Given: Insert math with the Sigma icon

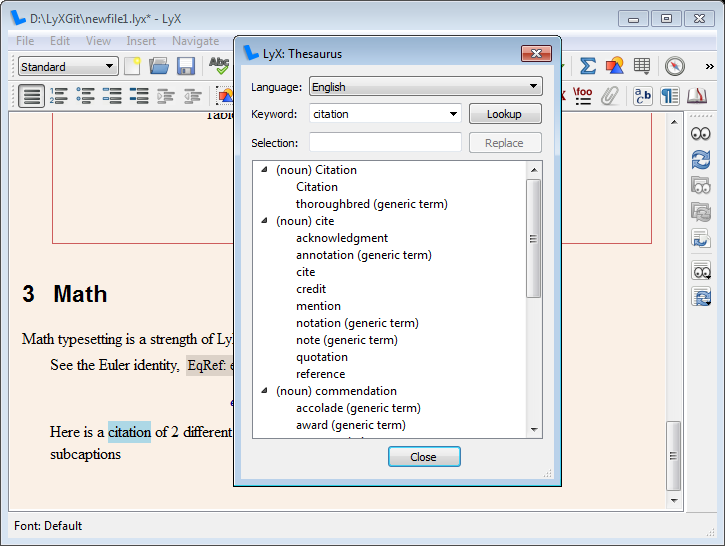Looking at the screenshot, I should click(588, 66).
